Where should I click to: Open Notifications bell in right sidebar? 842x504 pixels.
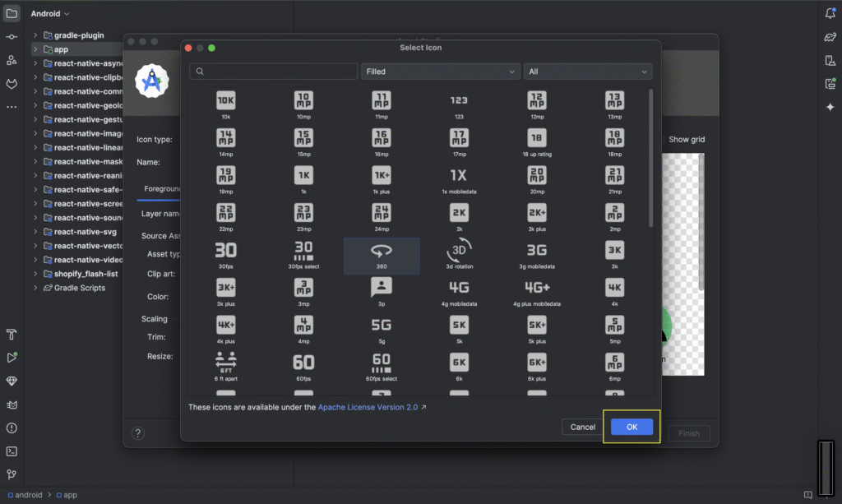point(830,14)
